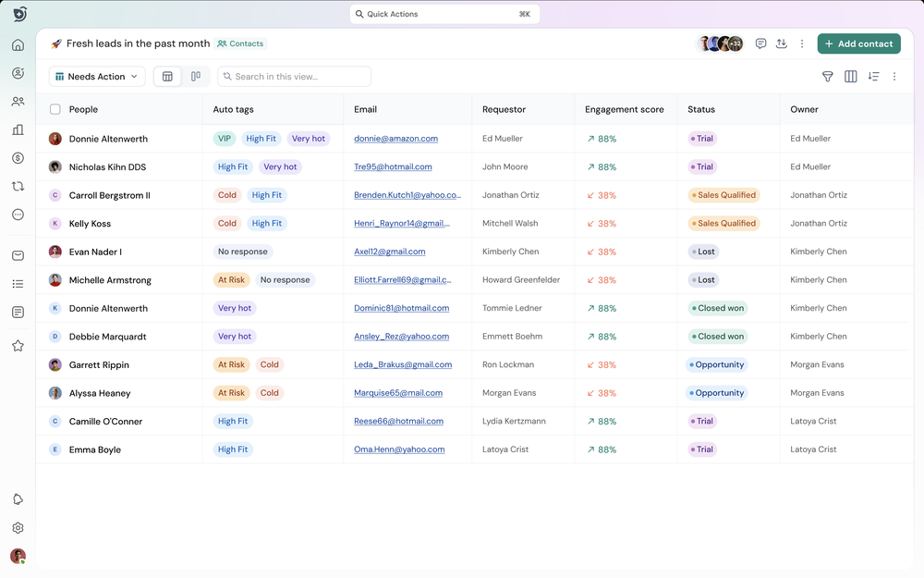Click the app logo at top-left
The height and width of the screenshot is (578, 924).
19,14
